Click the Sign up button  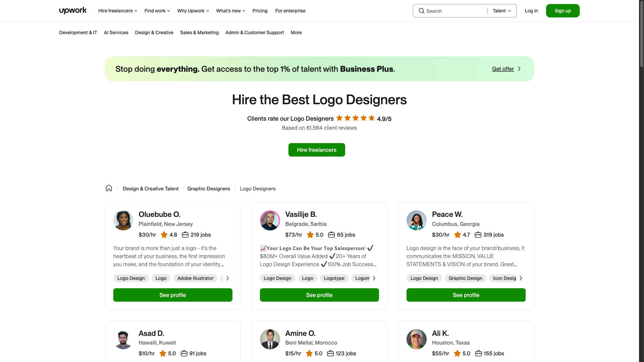pos(562,11)
